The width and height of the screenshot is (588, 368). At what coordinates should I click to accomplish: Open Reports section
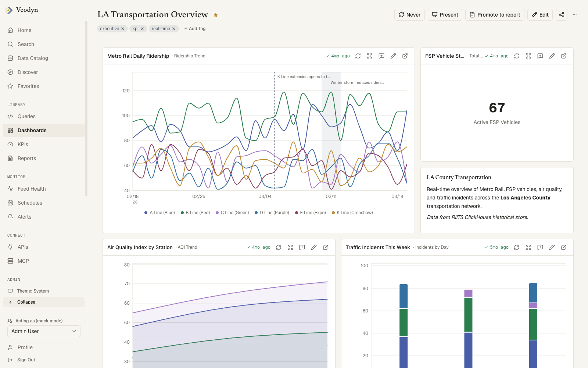(44, 158)
